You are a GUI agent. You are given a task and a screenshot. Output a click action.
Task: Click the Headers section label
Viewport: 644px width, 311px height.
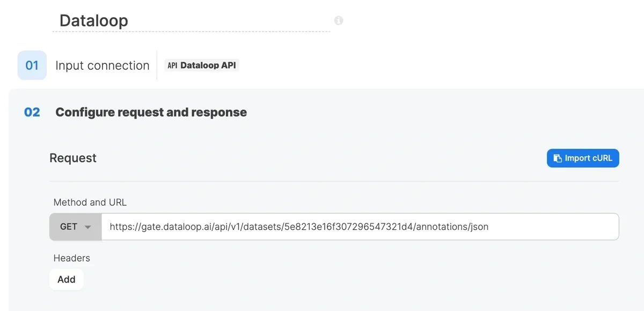(x=71, y=258)
